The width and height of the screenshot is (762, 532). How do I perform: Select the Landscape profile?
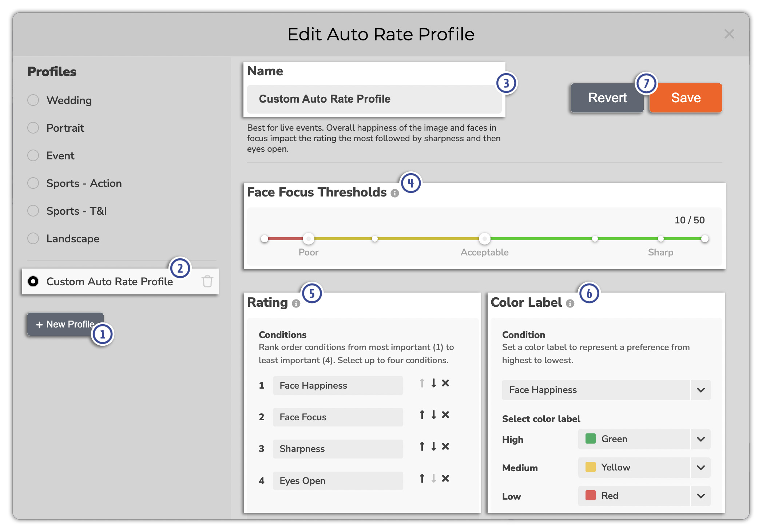pyautogui.click(x=33, y=238)
